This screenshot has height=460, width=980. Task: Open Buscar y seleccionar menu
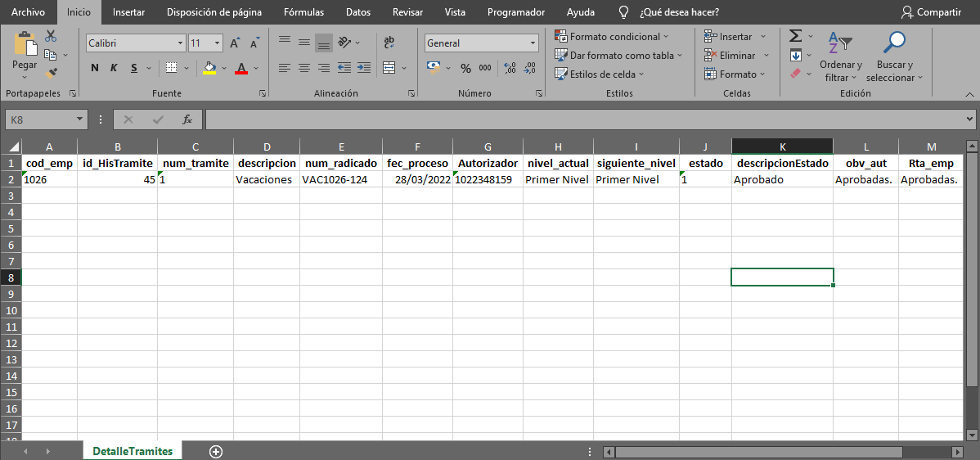(894, 56)
